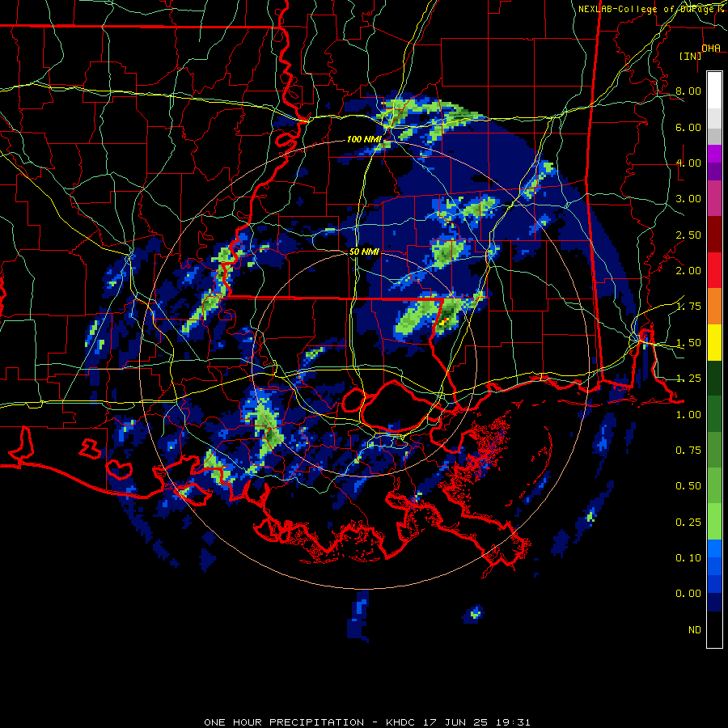Click the OHA product label above legend

[711, 49]
